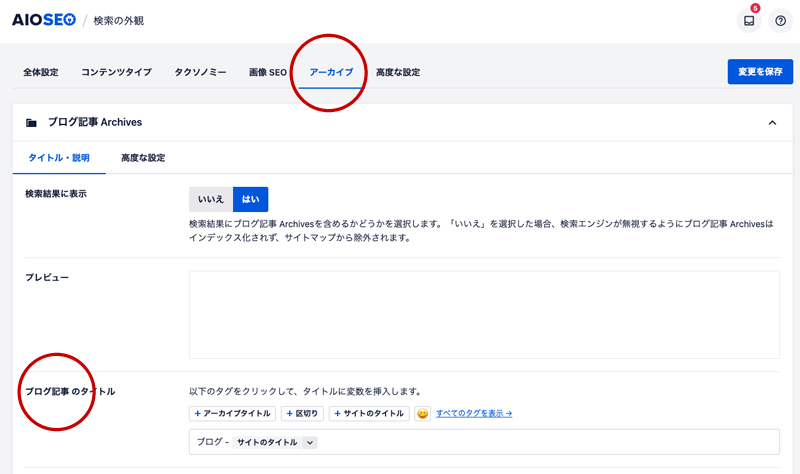Viewport: 800px width, 474px height.
Task: Select the アーカイブ tab
Action: [331, 72]
